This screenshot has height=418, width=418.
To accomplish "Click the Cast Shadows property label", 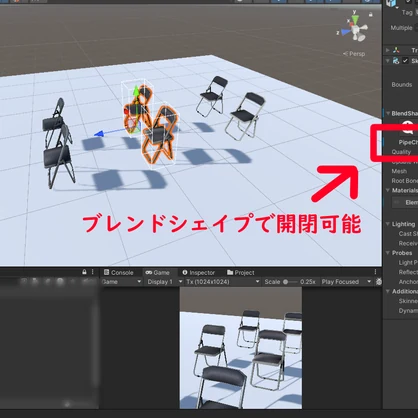I will tap(408, 234).
